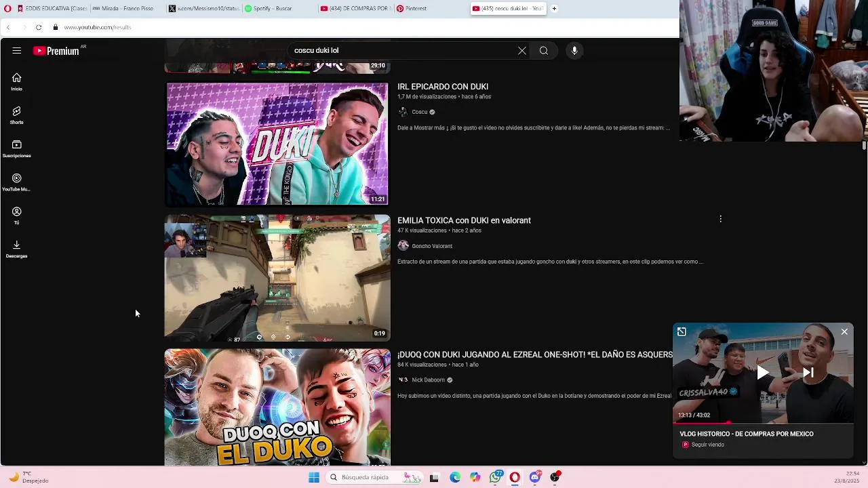
Task: Open Copilot from taskbar
Action: [x=475, y=477]
